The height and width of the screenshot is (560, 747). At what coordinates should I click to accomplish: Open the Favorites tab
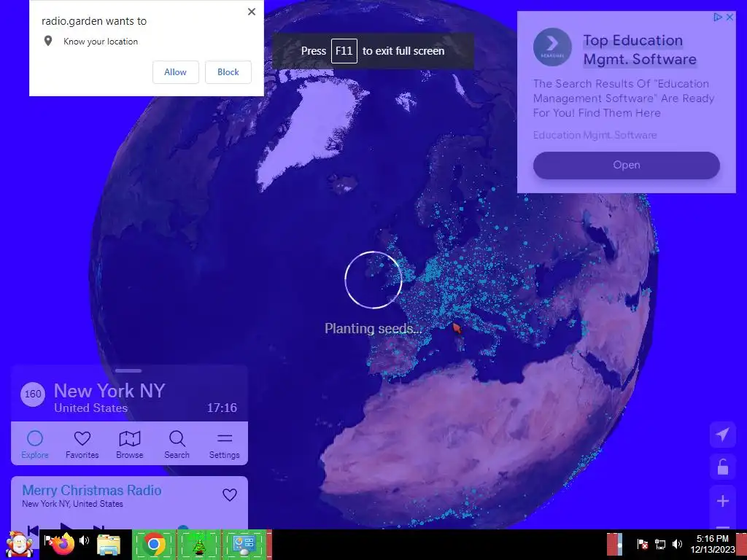pos(82,444)
